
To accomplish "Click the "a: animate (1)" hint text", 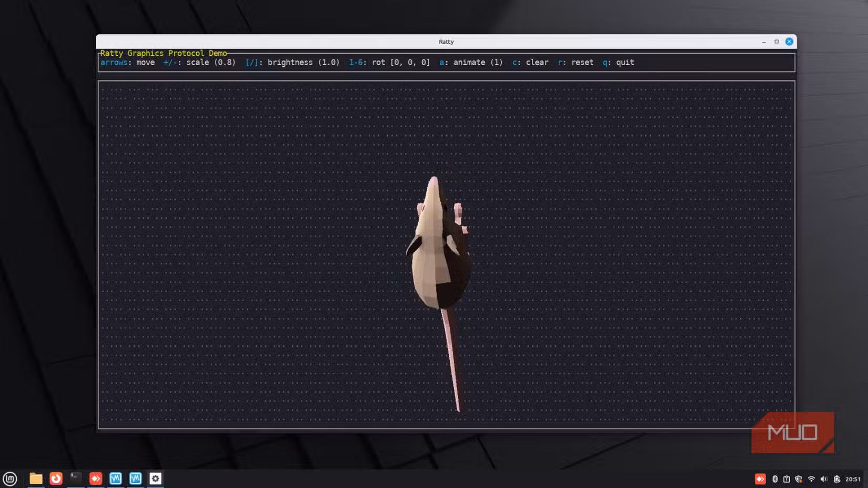I will point(471,62).
